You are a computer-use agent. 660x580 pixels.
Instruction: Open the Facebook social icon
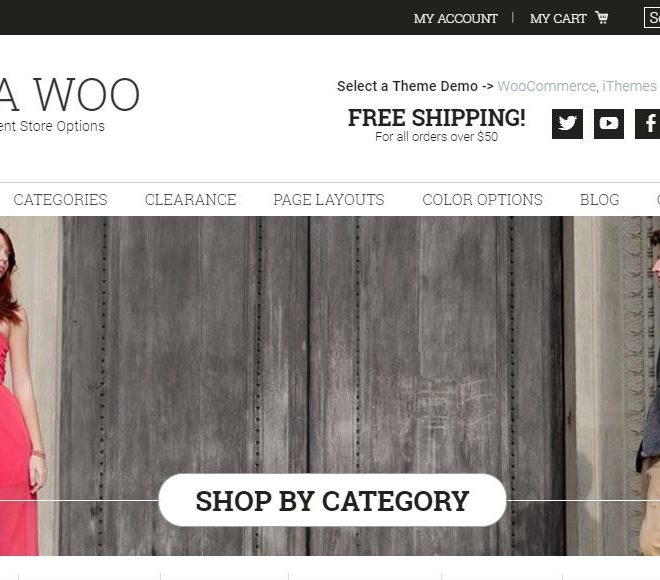[648, 124]
